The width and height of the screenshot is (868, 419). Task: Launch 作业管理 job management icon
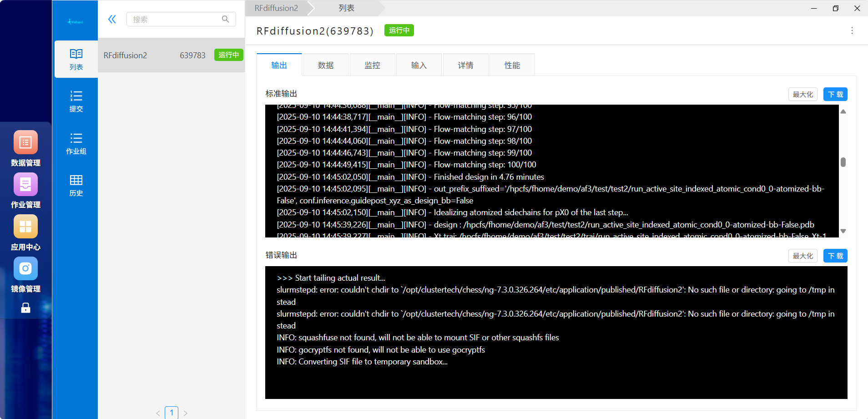pos(25,185)
